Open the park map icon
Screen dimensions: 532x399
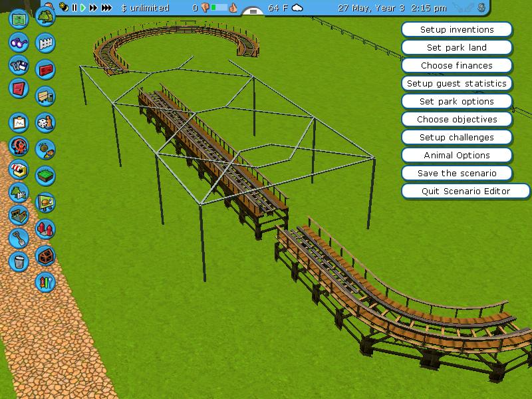(19, 19)
